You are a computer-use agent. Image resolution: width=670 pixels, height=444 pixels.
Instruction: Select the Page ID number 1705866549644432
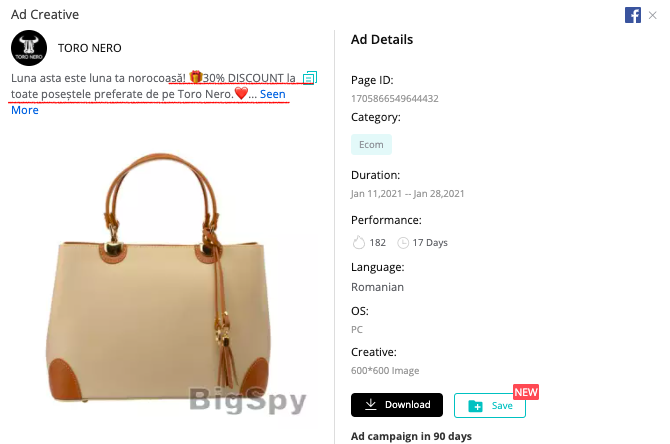point(395,99)
